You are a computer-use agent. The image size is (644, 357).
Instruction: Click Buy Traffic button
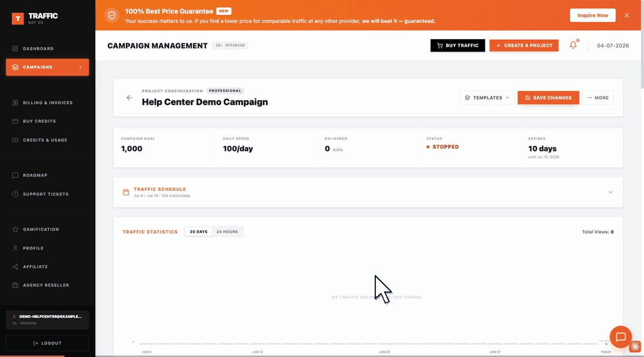[458, 46]
